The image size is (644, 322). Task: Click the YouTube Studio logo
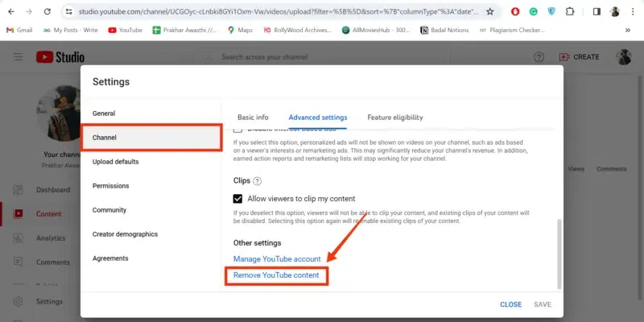(x=60, y=57)
